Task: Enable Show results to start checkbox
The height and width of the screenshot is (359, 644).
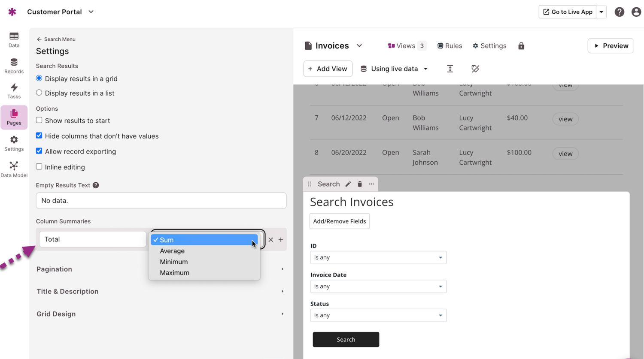Action: coord(39,121)
